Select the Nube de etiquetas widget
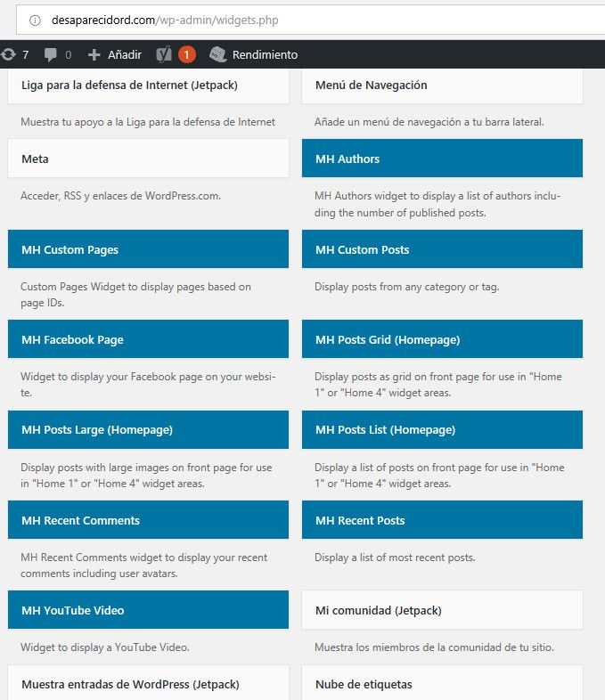 coord(442,683)
